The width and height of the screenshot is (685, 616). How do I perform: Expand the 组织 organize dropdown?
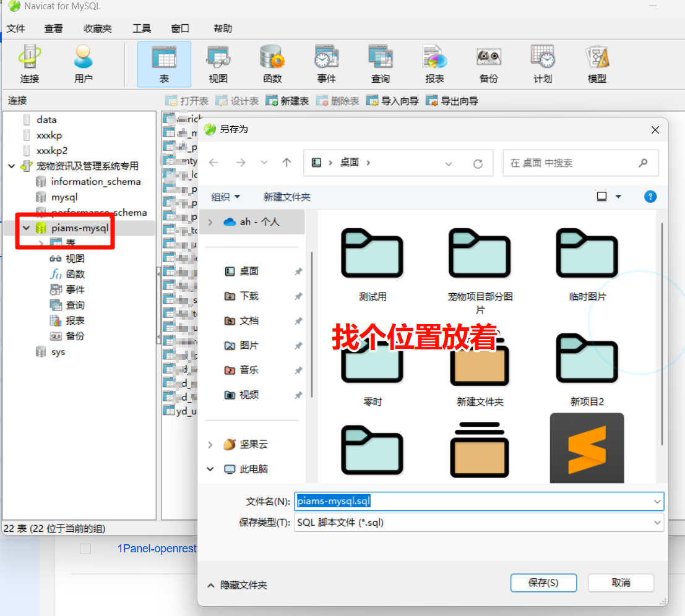point(225,197)
